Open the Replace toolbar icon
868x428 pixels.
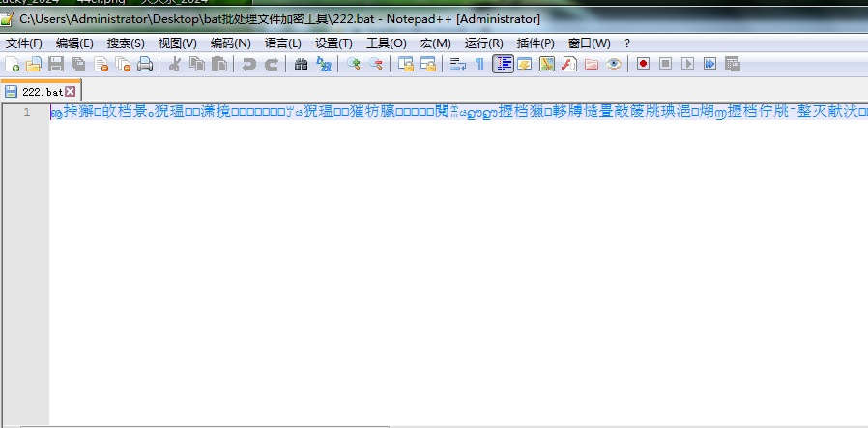323,64
